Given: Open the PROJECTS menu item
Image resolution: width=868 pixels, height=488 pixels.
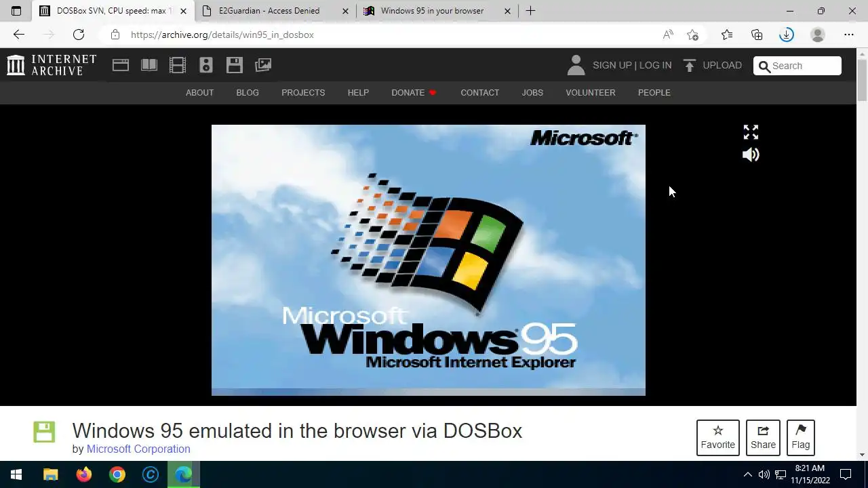Looking at the screenshot, I should [x=303, y=92].
